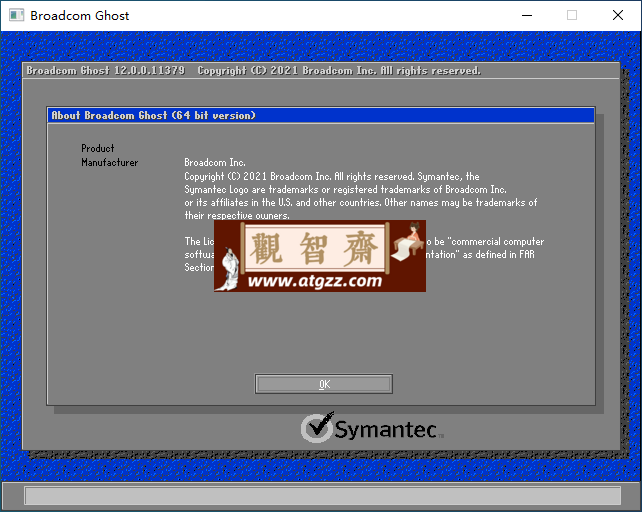Click the 'Manufacturer' label
Screen dimensions: 642x512
coord(109,163)
